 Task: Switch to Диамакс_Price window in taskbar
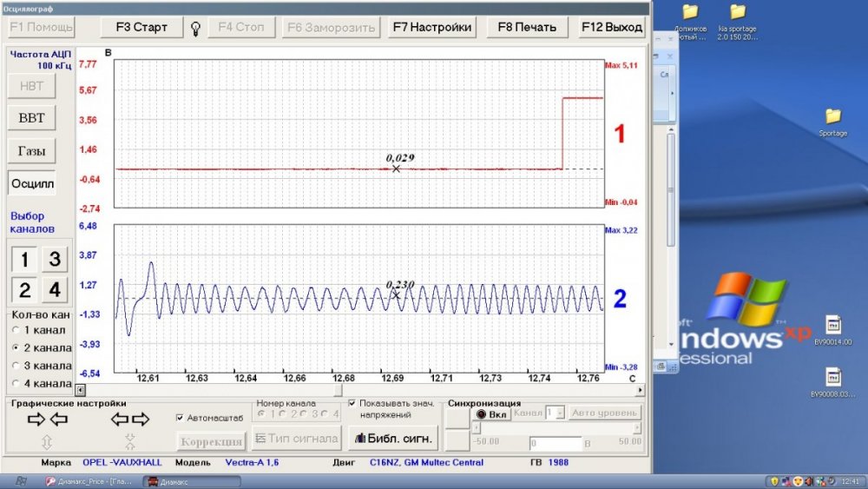(91, 481)
